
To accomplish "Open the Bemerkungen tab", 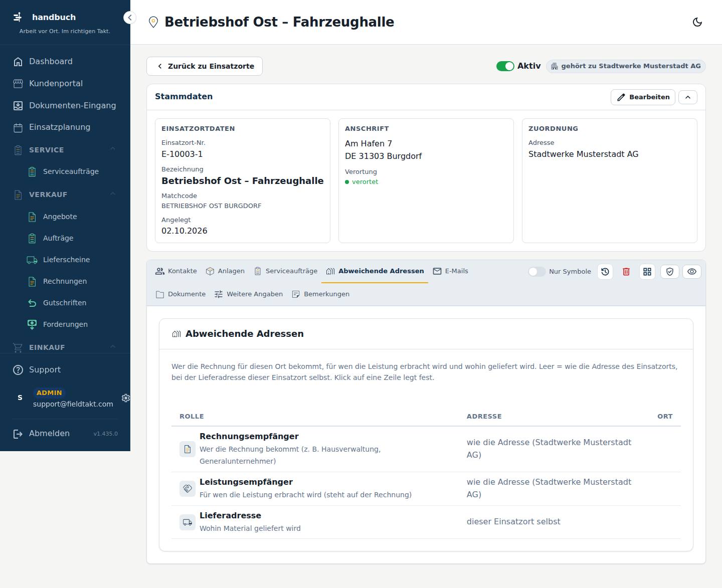I will pos(321,294).
